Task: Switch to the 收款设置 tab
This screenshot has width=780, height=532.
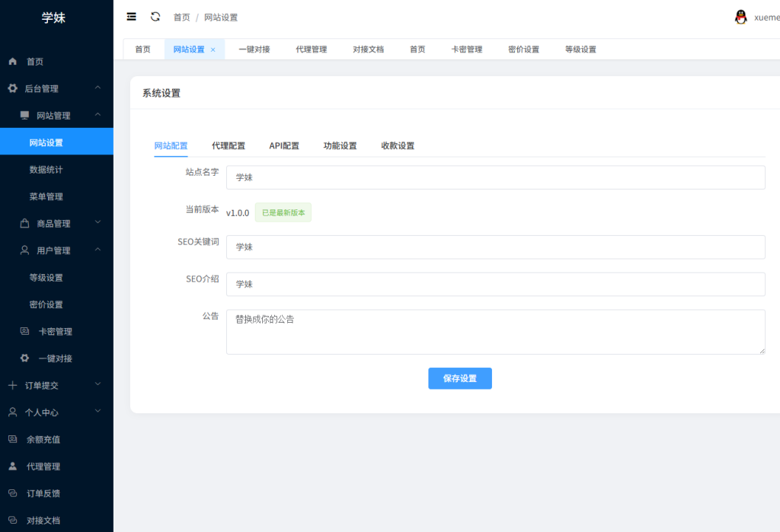Action: [398, 145]
